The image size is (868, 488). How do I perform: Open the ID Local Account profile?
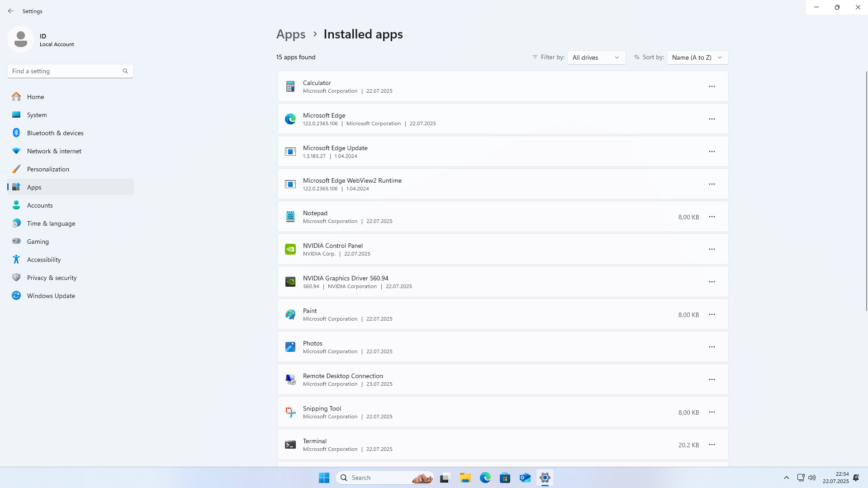pyautogui.click(x=41, y=40)
